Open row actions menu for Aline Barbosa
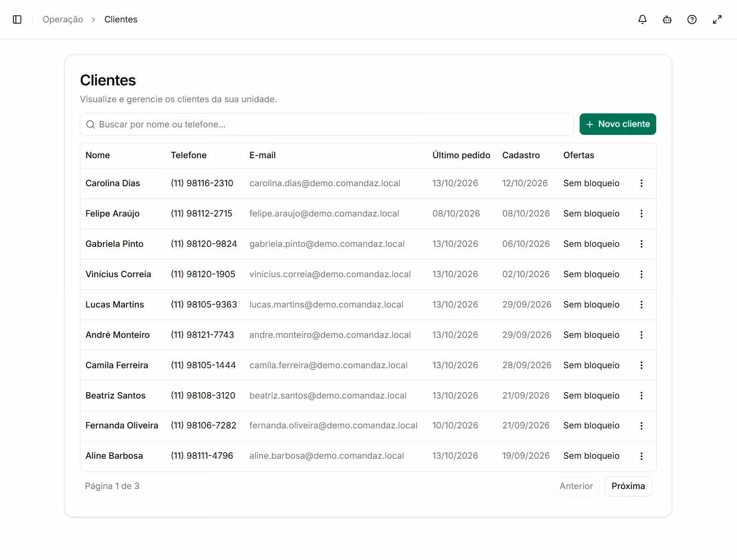Image resolution: width=737 pixels, height=560 pixels. pos(641,456)
